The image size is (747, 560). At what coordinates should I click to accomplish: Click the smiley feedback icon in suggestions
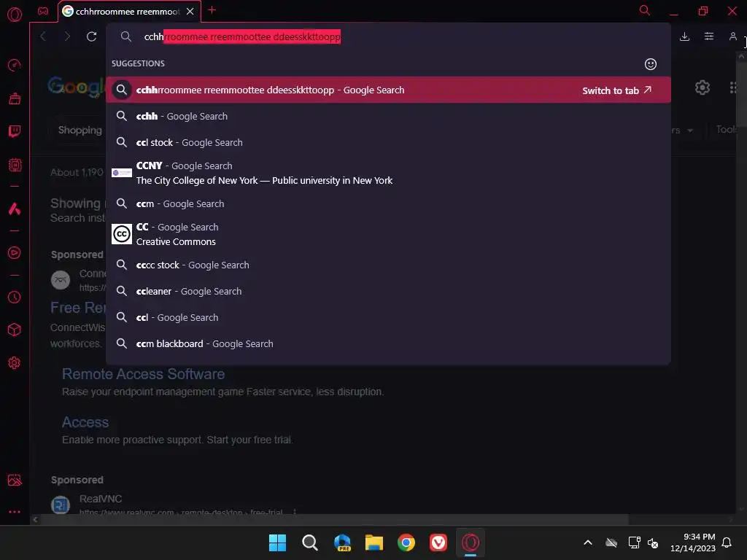(x=650, y=64)
